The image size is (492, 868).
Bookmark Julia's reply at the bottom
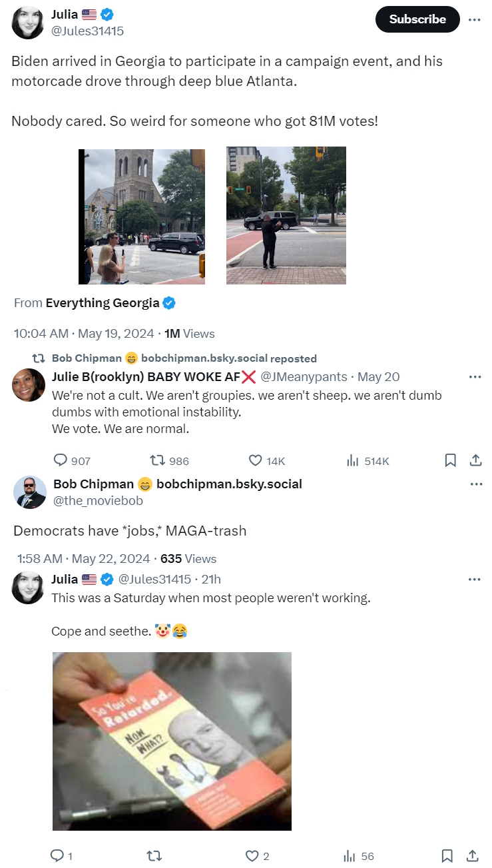448,856
